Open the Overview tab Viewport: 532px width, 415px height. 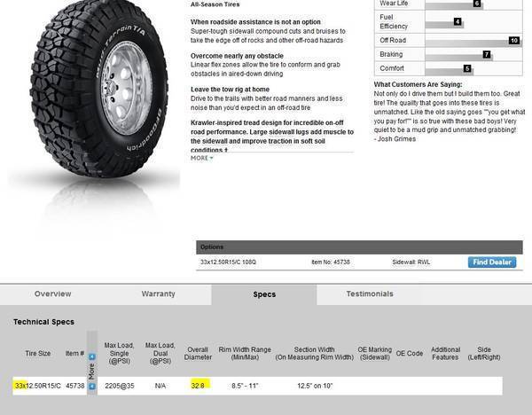pyautogui.click(x=53, y=294)
